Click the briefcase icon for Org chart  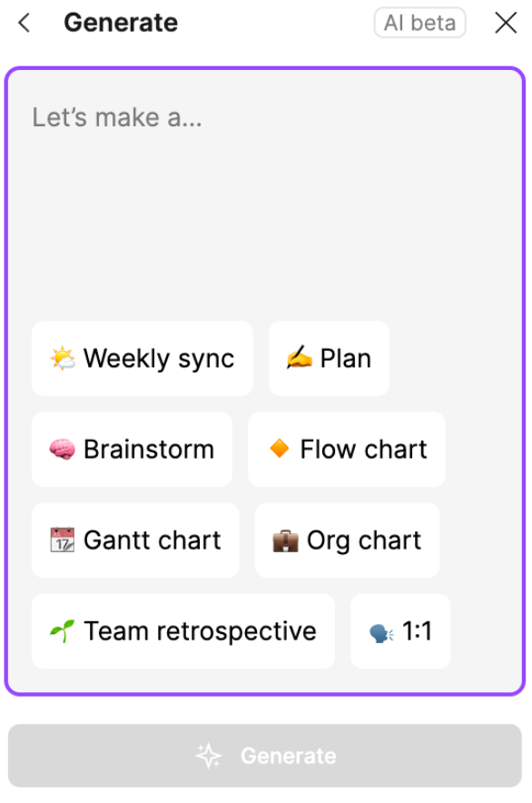pos(285,540)
